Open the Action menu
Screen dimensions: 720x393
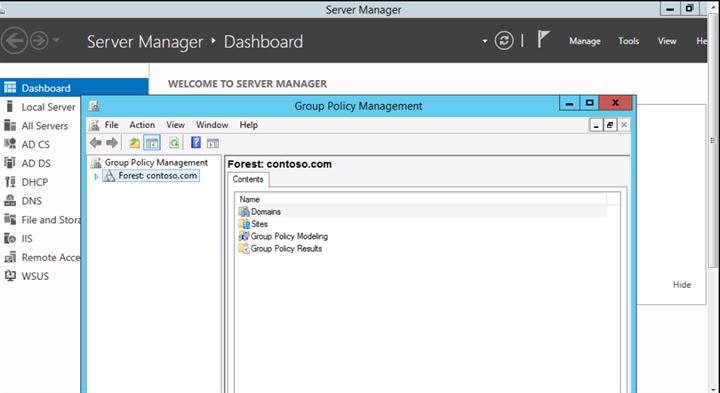coord(142,125)
